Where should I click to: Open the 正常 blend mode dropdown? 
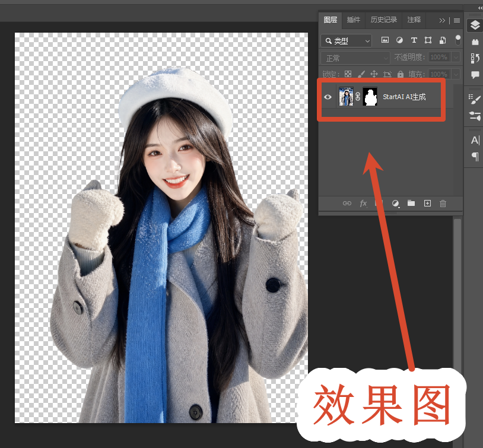point(355,58)
